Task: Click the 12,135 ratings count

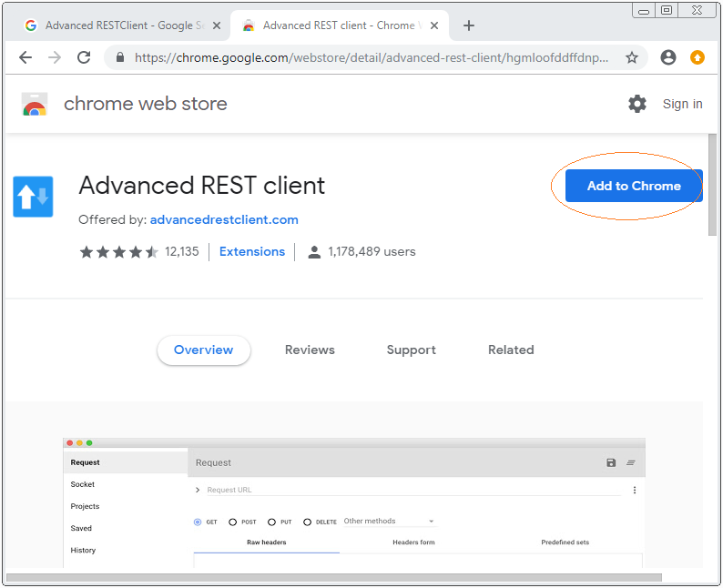Action: [182, 251]
